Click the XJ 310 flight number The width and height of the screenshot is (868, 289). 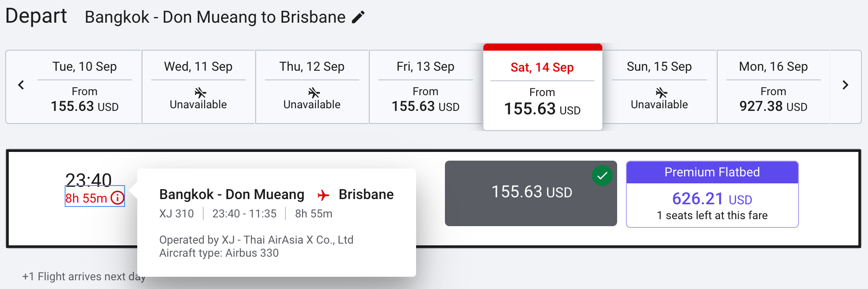177,213
